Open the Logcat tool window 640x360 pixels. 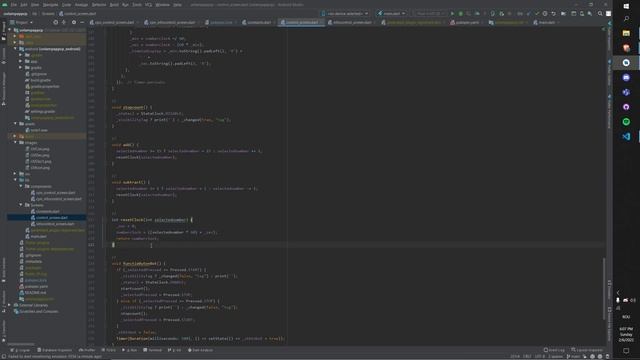pyautogui.click(x=20, y=350)
